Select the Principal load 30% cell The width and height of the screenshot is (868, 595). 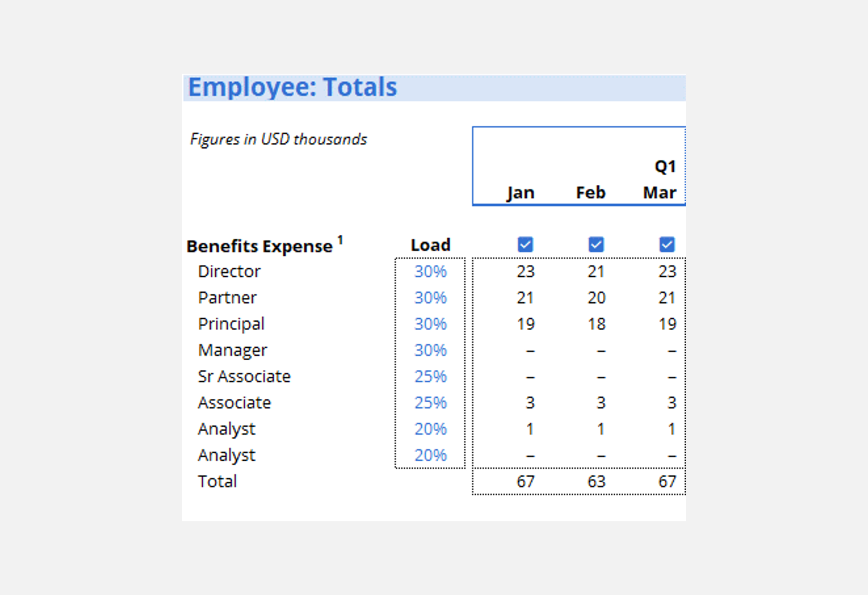coord(430,324)
